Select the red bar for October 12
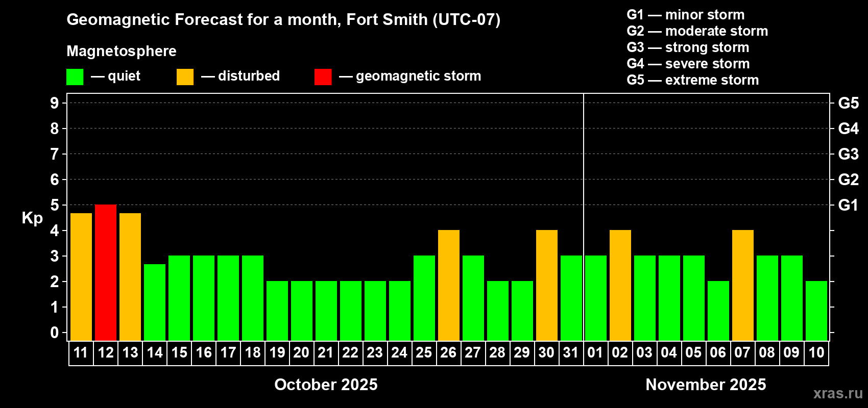Viewport: 868px width, 408px height. tap(106, 273)
